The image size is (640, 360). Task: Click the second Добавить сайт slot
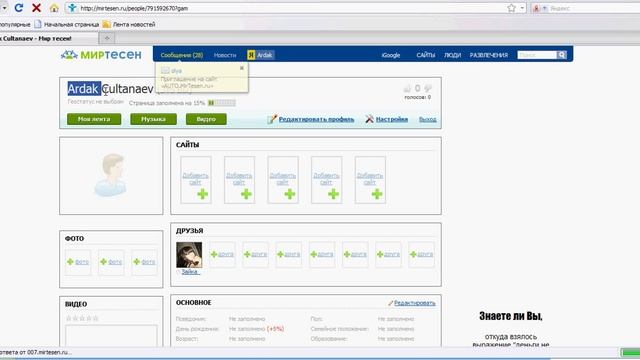[x=240, y=180]
